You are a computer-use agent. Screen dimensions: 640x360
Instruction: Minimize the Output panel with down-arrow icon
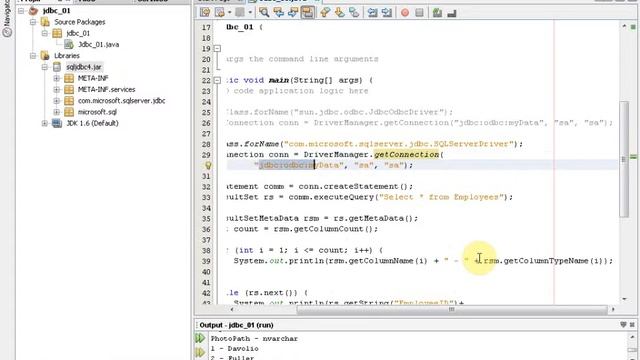623,325
